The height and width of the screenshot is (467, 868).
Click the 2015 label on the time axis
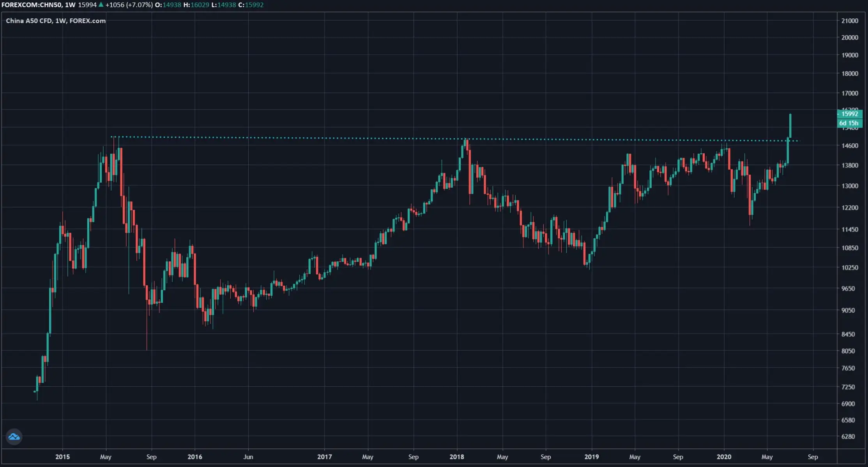click(x=62, y=457)
